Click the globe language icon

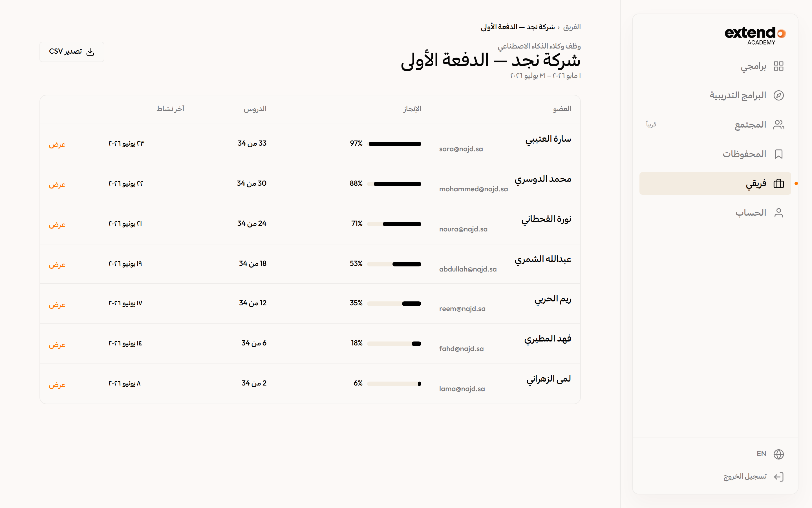[x=778, y=454]
